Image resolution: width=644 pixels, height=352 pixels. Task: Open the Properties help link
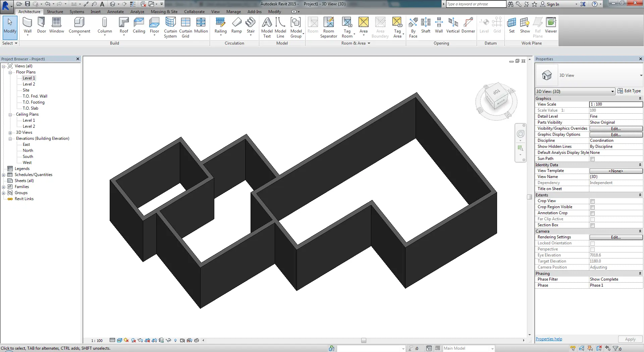point(549,339)
